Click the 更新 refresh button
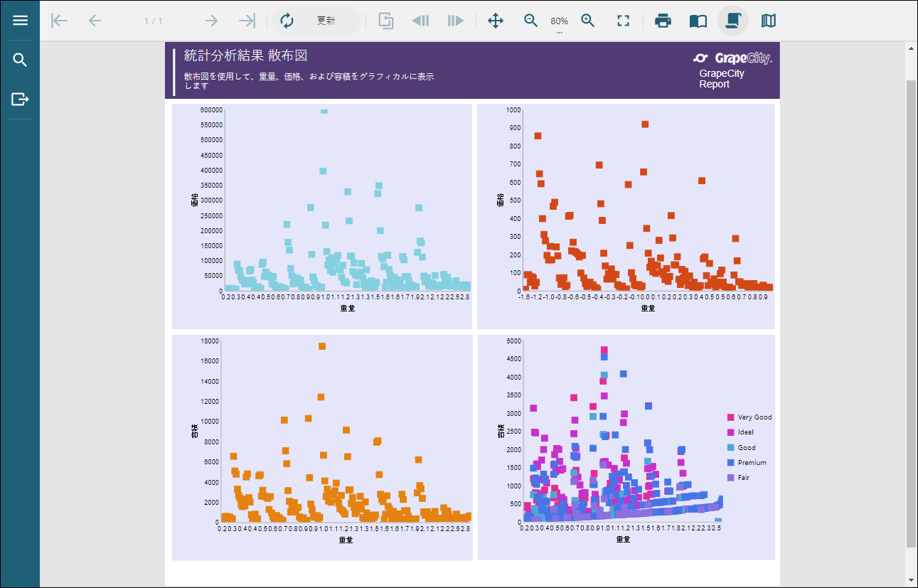918x588 pixels. 316,21
